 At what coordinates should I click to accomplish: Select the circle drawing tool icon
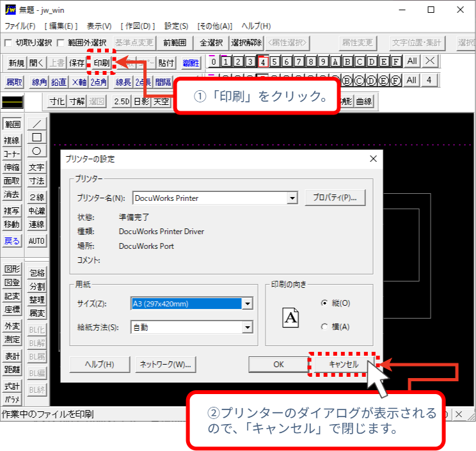click(37, 151)
